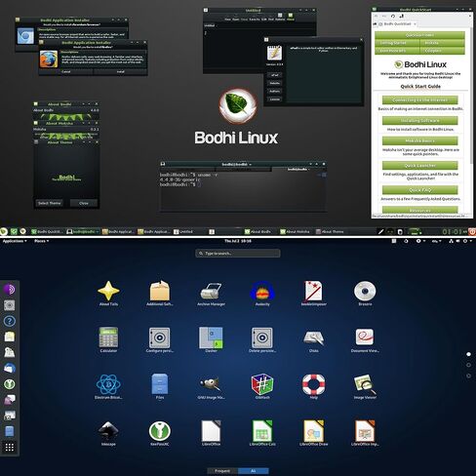
Task: Open the Applications dropdown in top bar
Action: click(x=15, y=241)
